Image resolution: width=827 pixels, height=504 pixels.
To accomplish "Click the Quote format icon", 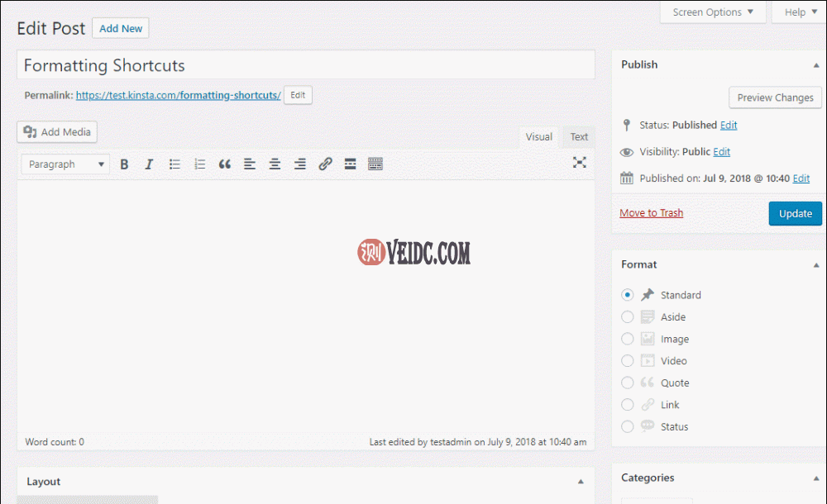I will (648, 383).
